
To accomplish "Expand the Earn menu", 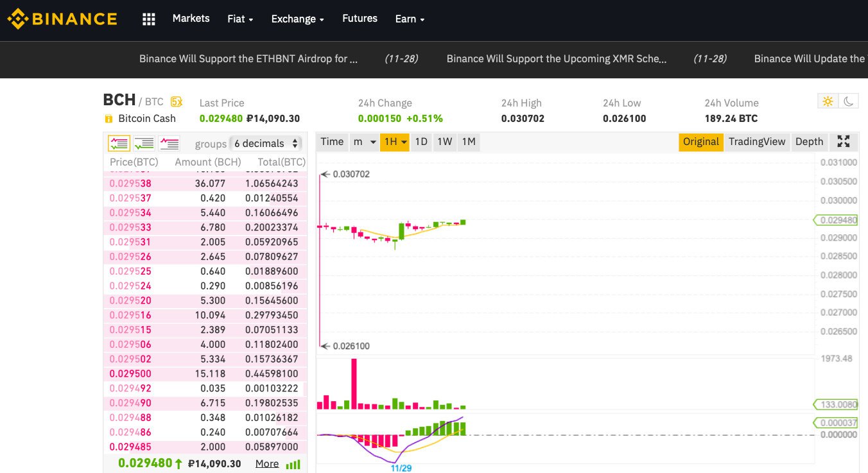I will (x=410, y=19).
